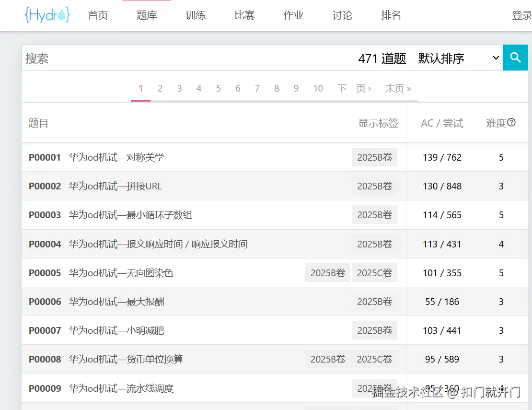532x410 pixels.
Task: Open the 训练 menu item
Action: point(195,15)
